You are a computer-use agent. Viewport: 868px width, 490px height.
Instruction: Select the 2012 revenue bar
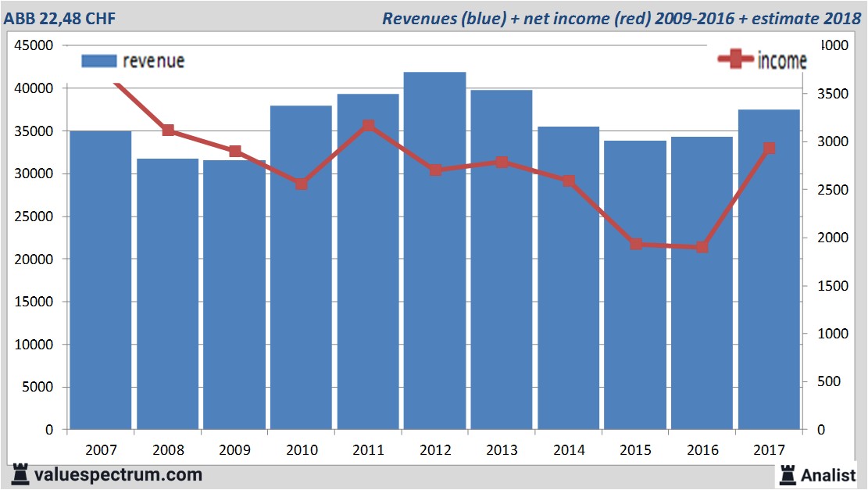tap(435, 250)
